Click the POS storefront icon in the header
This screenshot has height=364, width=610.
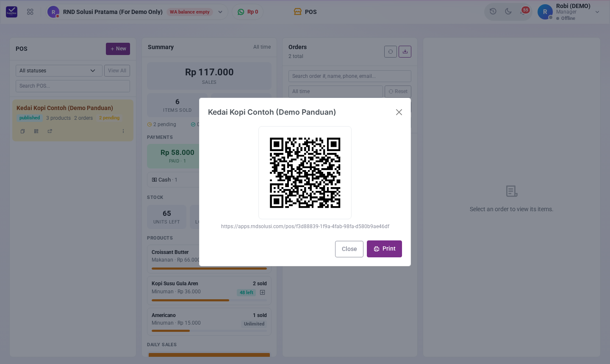[x=298, y=12]
